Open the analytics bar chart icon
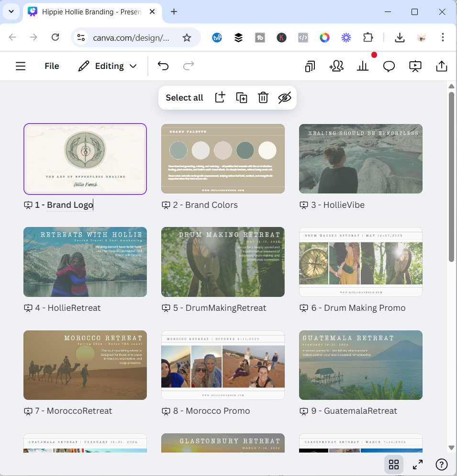The height and width of the screenshot is (476, 457). click(363, 66)
